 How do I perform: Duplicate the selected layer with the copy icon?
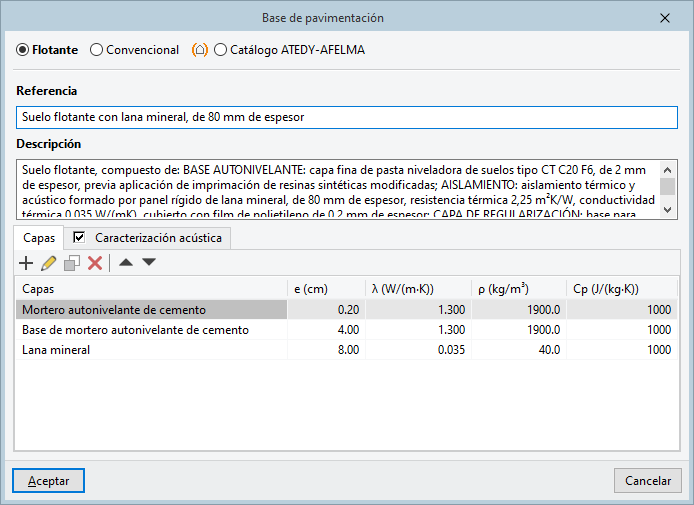(72, 263)
